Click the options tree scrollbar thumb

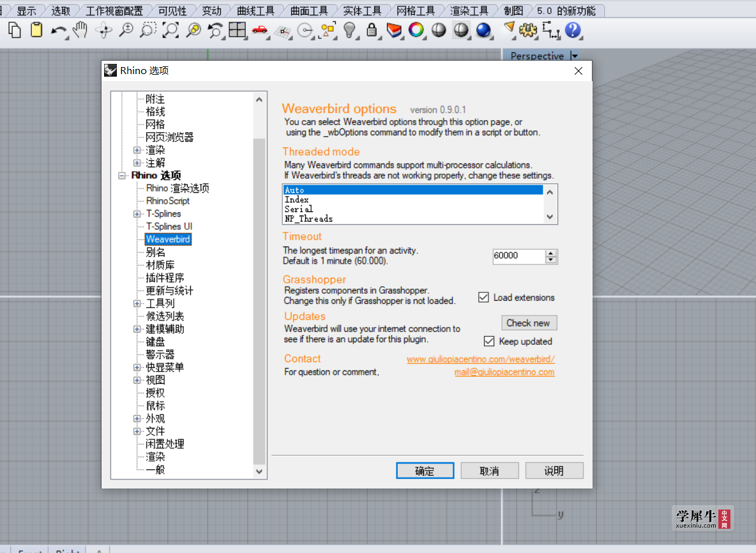[x=259, y=301]
